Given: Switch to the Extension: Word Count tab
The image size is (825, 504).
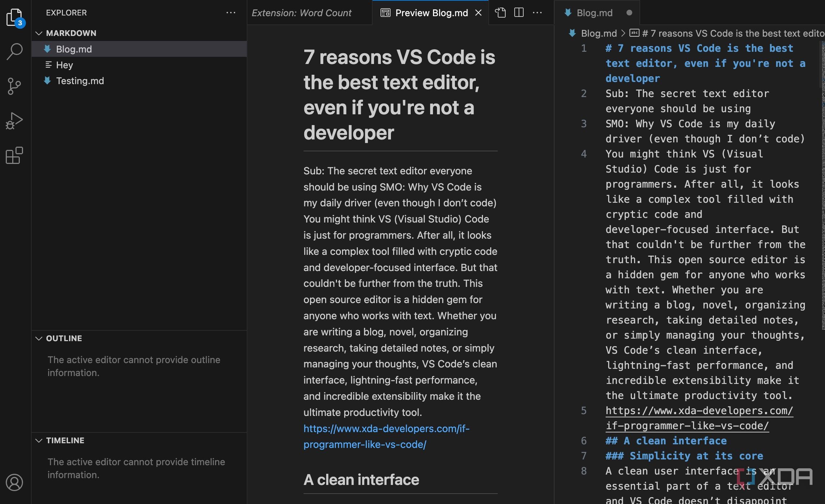Looking at the screenshot, I should 301,13.
